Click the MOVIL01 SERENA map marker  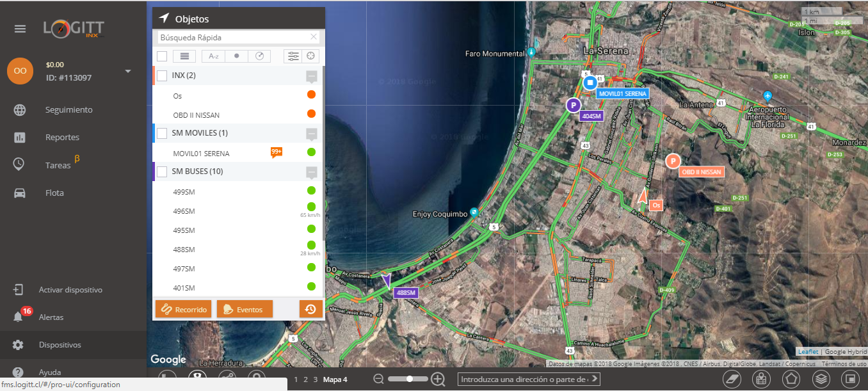(x=591, y=83)
